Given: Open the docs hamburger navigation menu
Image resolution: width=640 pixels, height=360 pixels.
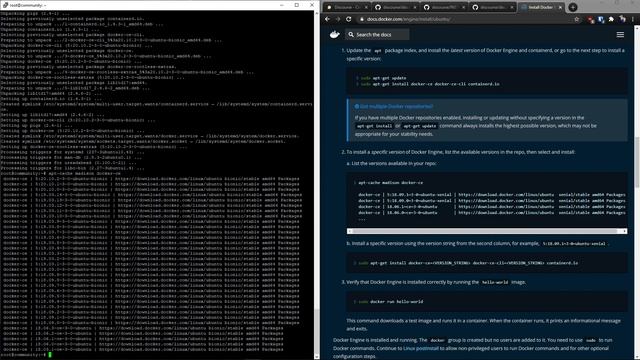Looking at the screenshot, I should (x=620, y=35).
